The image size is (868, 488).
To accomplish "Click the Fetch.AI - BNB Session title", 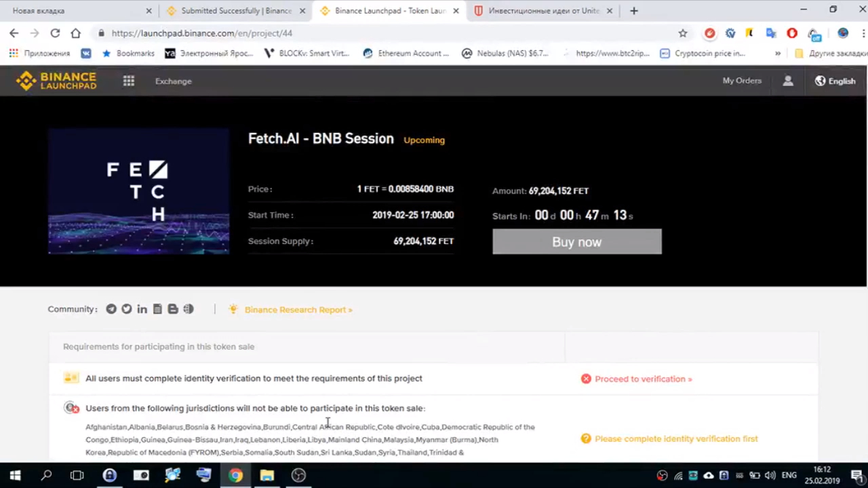I will point(321,138).
